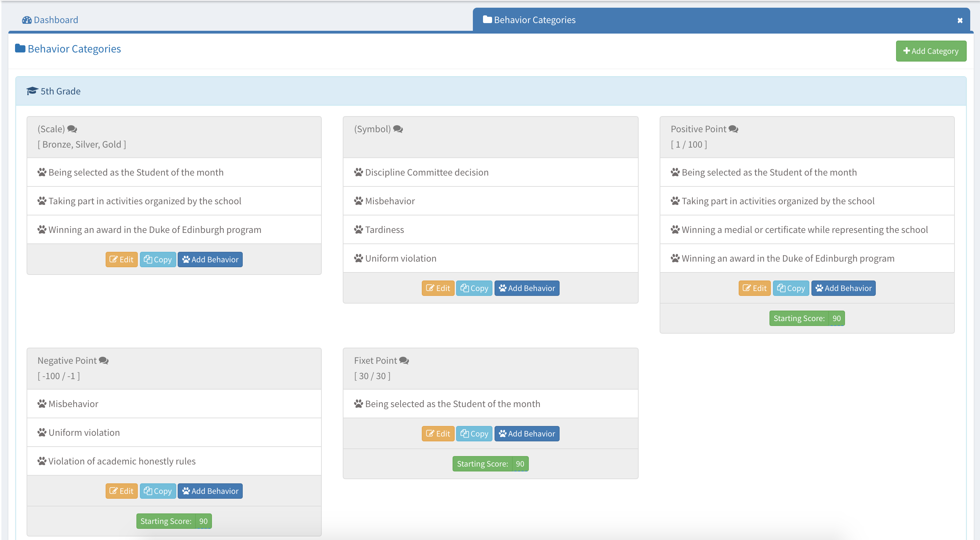The width and height of the screenshot is (980, 540).
Task: Click comment icon next to Fixet Point
Action: (x=404, y=361)
